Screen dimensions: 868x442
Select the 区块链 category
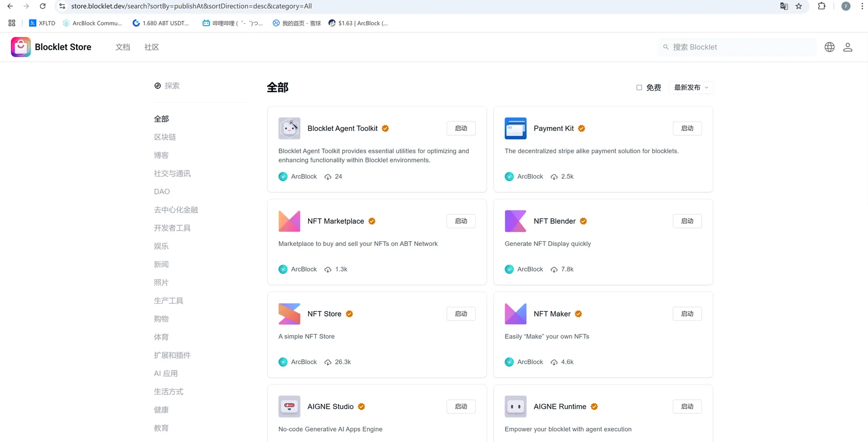(165, 137)
